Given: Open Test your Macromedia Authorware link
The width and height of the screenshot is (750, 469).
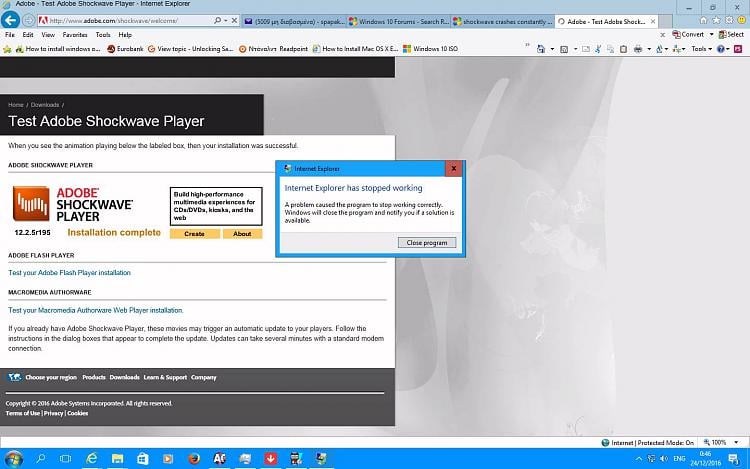Looking at the screenshot, I should (96, 310).
